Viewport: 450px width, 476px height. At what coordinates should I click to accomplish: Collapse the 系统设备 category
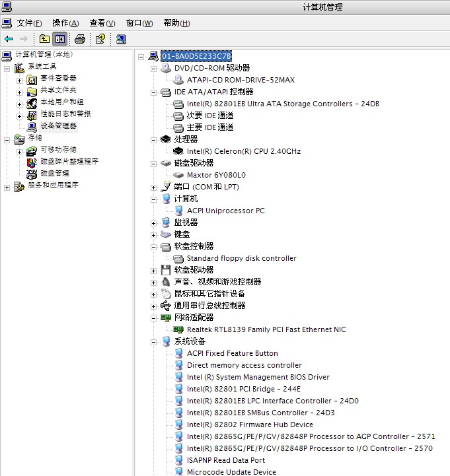(x=154, y=342)
